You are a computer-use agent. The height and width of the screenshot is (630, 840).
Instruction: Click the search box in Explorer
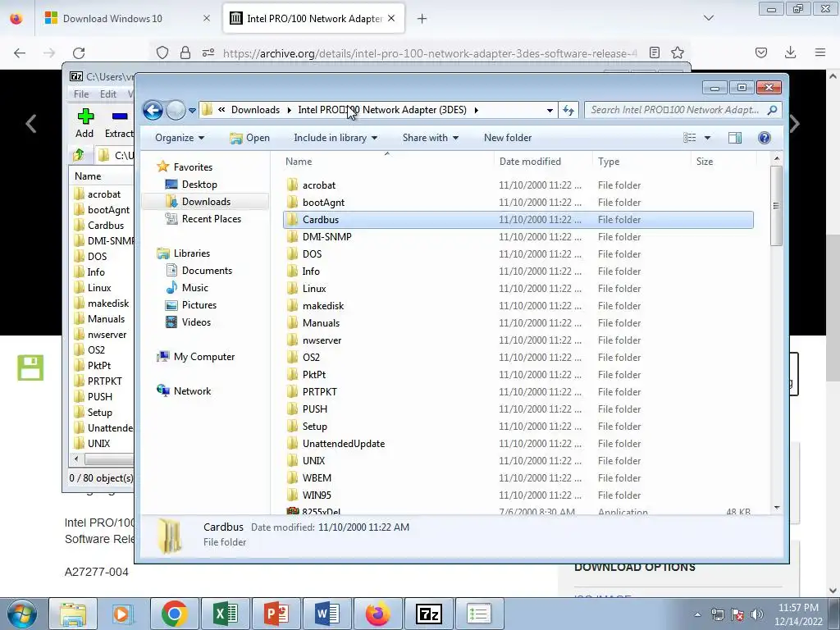[x=682, y=110]
